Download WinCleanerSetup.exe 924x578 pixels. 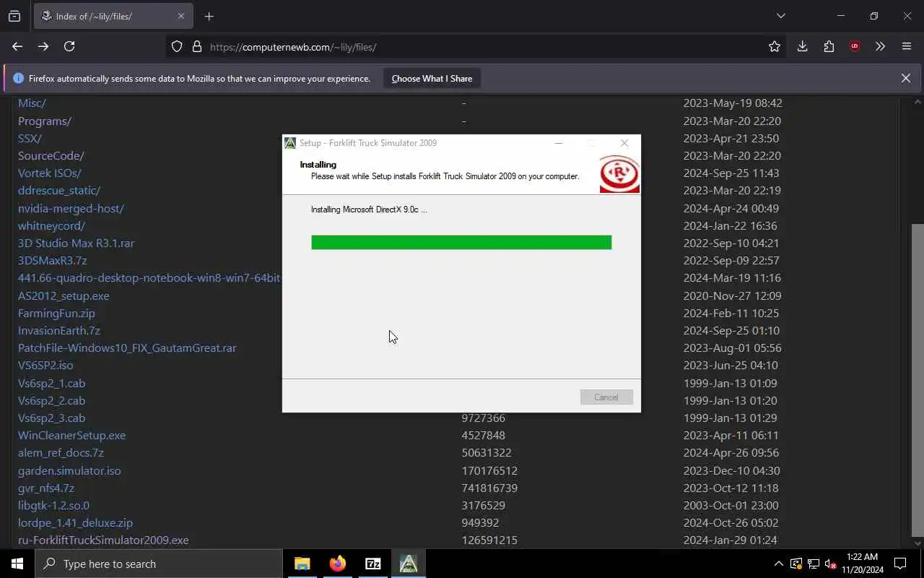click(71, 435)
